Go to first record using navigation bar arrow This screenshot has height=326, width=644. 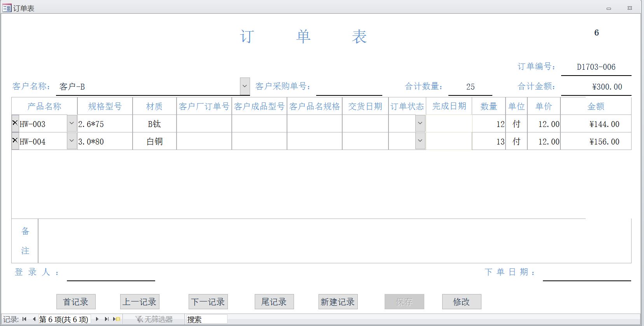(x=24, y=319)
